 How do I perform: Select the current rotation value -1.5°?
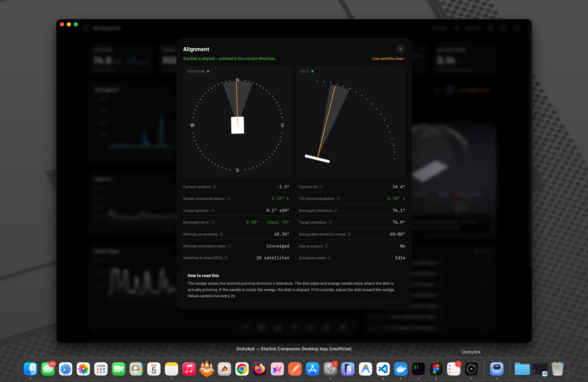click(x=283, y=187)
